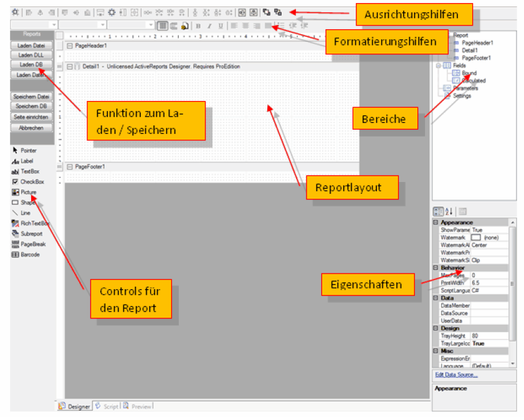Toggle italic text formatting

[209, 26]
